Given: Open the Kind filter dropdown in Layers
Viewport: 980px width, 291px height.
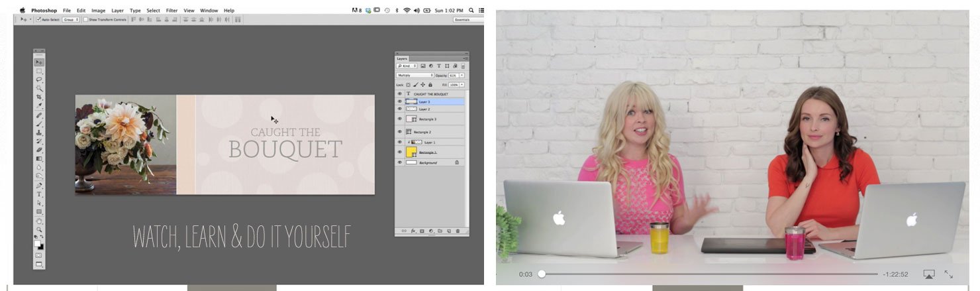Looking at the screenshot, I should click(x=407, y=66).
